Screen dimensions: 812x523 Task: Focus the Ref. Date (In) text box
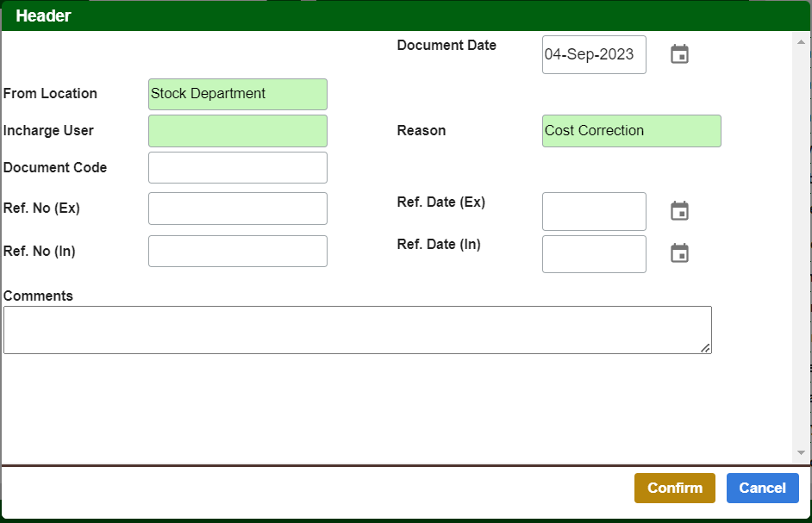coord(593,254)
